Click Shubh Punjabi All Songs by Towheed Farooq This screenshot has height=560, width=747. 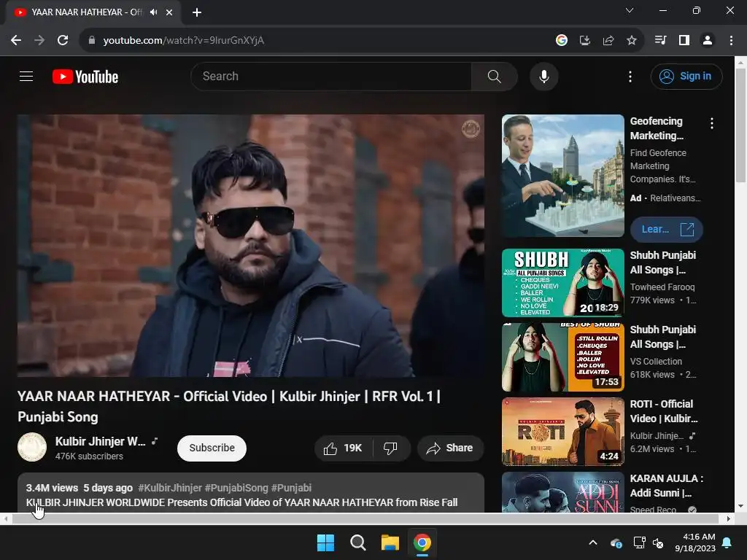(662, 262)
